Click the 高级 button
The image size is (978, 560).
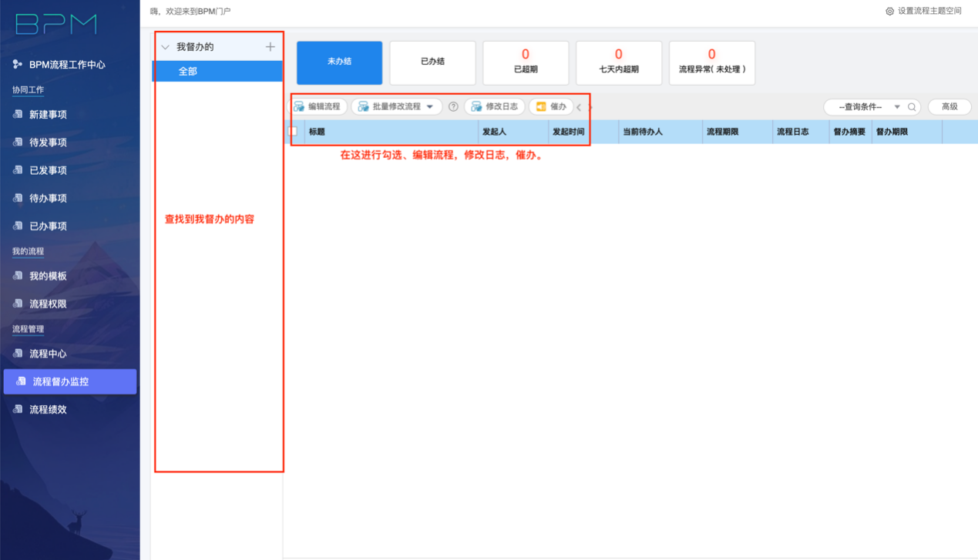[949, 107]
